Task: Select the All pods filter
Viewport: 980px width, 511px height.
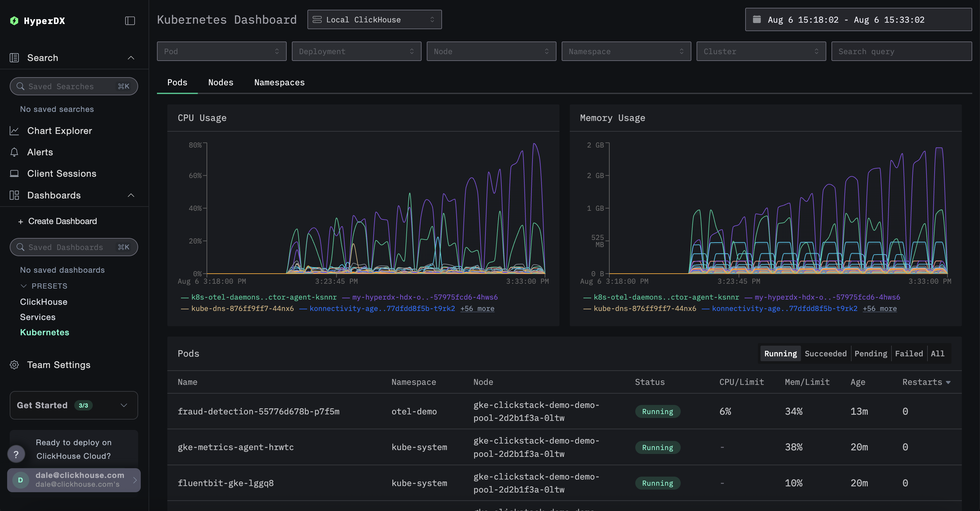Action: (938, 353)
